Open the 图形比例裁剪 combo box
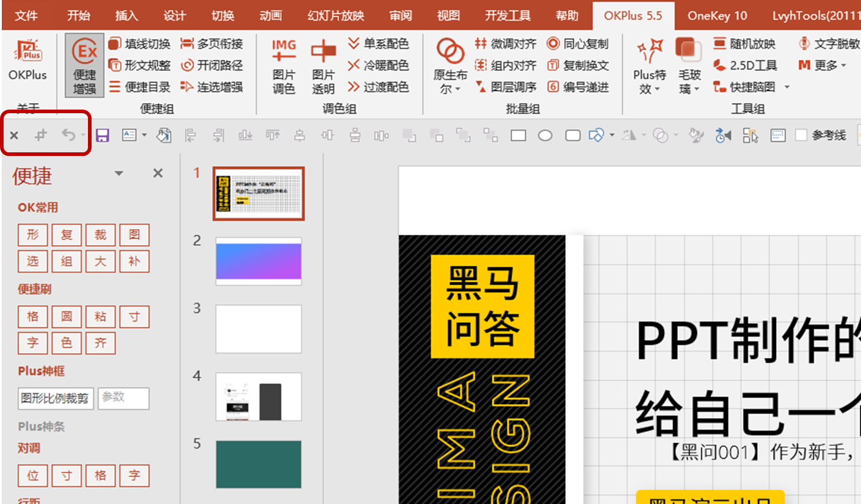Screen dimensions: 861x504 tap(55, 399)
